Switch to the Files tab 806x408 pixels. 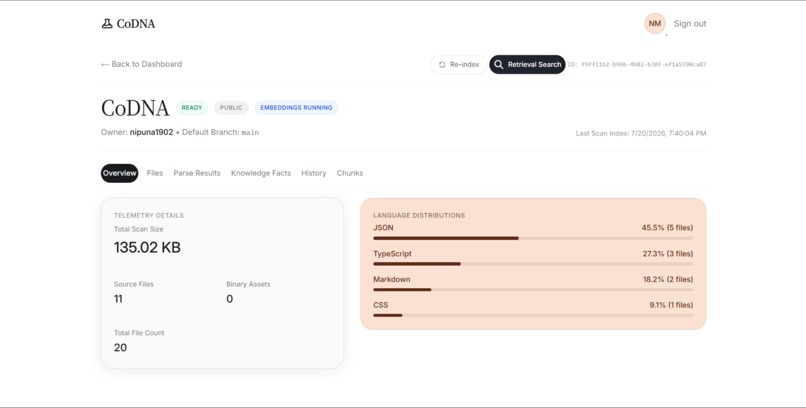[155, 173]
